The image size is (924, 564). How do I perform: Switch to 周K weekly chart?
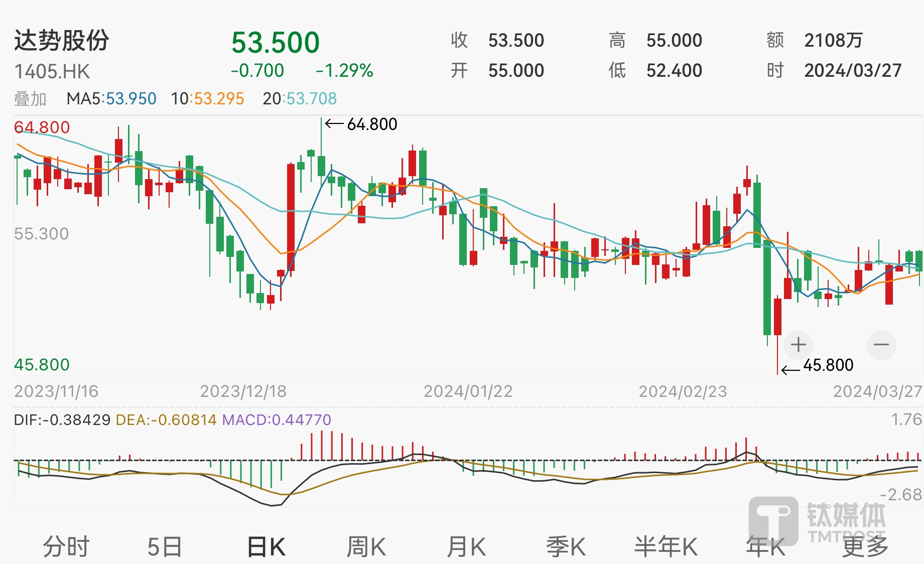366,546
